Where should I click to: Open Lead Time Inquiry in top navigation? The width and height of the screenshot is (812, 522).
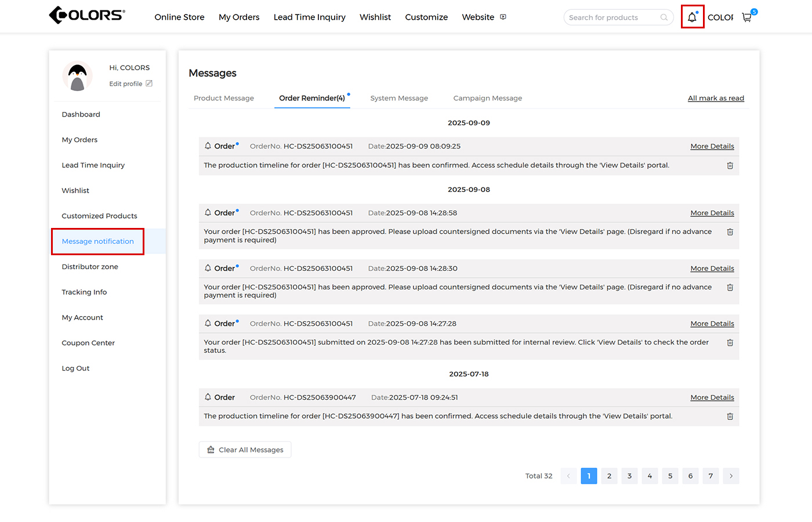point(309,17)
